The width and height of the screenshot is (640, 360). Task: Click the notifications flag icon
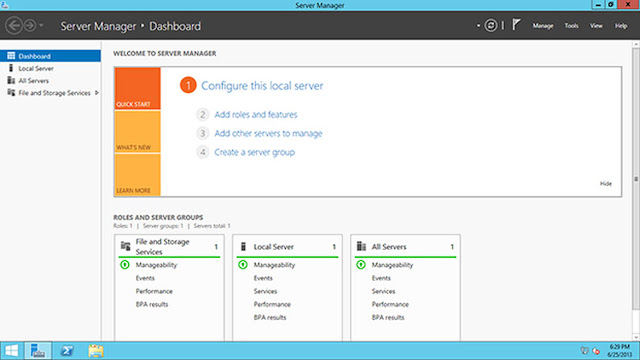[516, 25]
